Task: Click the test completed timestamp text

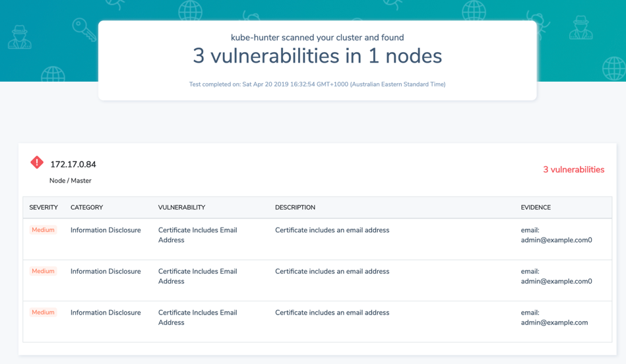Action: tap(317, 84)
